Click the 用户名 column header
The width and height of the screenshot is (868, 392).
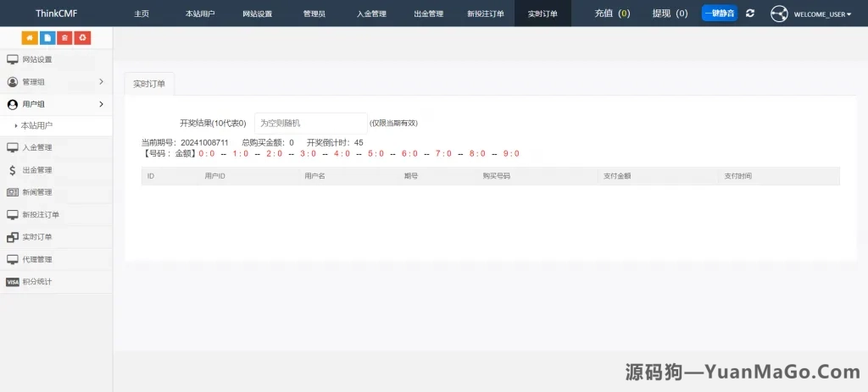[314, 176]
